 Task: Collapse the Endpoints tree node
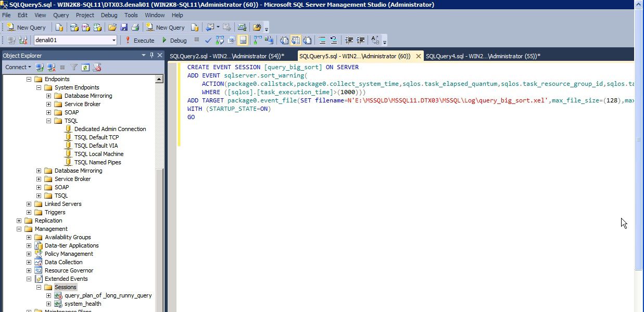(29, 79)
